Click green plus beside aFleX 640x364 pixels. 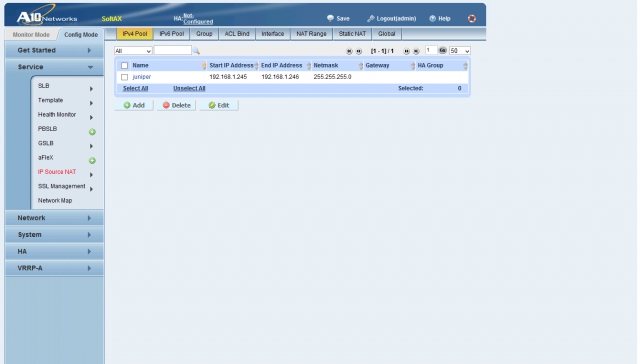[92, 161]
